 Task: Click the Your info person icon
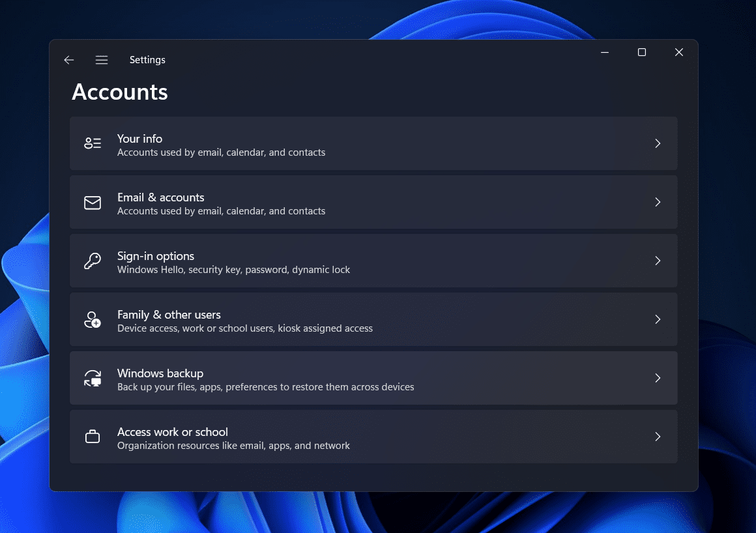[x=93, y=143]
